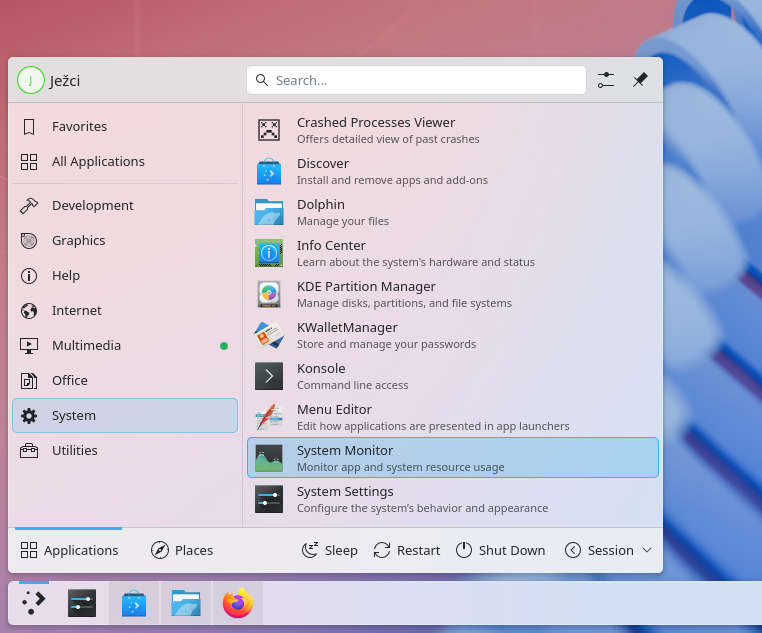Open launcher configure sliders icon
The width and height of the screenshot is (762, 633).
tap(606, 80)
